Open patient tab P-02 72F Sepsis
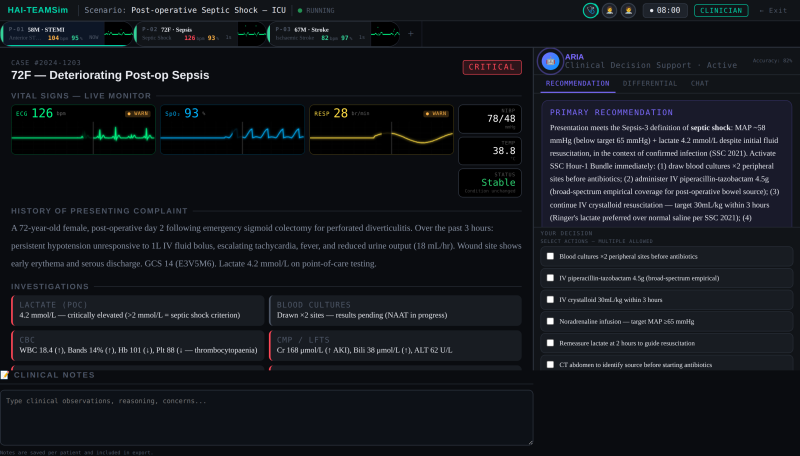Image resolution: width=800 pixels, height=456 pixels. point(201,34)
